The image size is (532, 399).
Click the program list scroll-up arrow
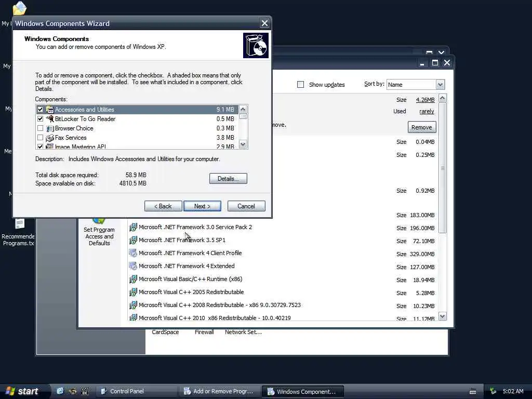[443, 98]
